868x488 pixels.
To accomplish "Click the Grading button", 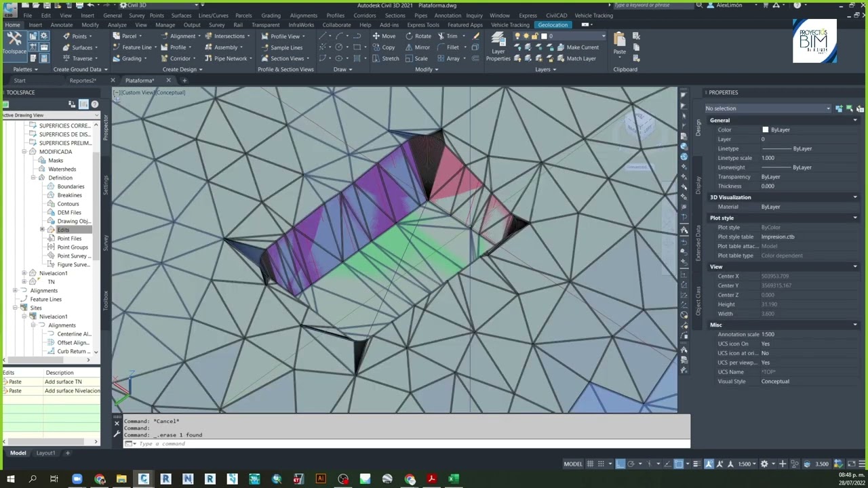I will 129,58.
